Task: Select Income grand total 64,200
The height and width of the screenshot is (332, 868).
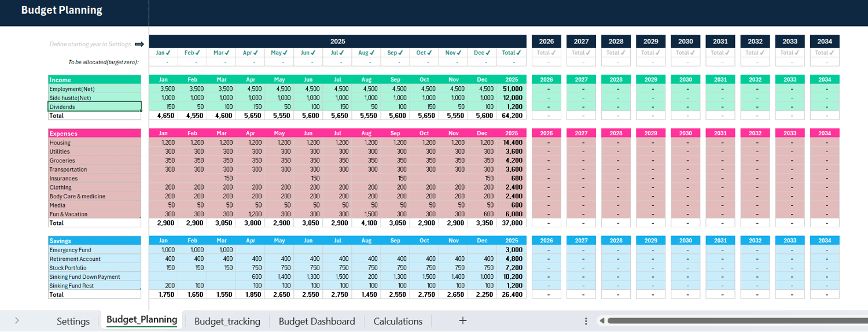Action: (x=512, y=116)
